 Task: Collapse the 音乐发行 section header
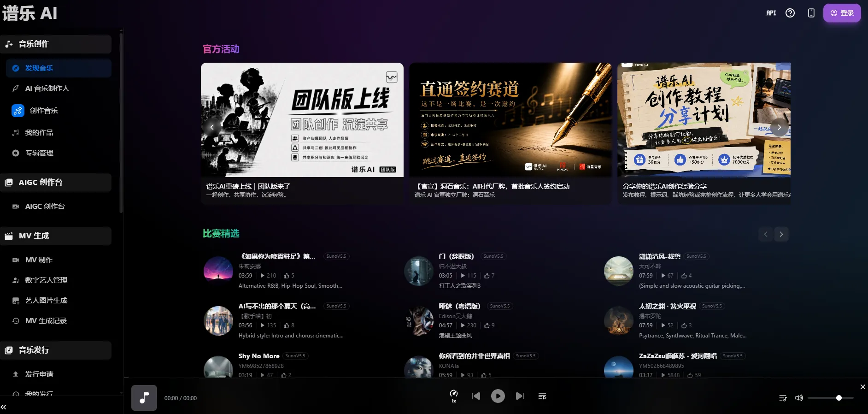click(56, 350)
